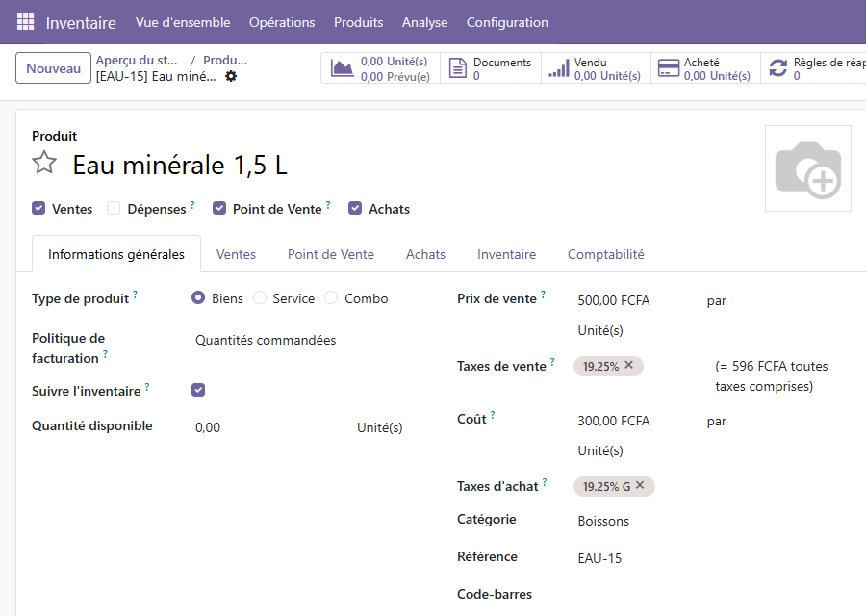Show help tooltip for Type de produit
The image size is (866, 616).
pyautogui.click(x=136, y=294)
